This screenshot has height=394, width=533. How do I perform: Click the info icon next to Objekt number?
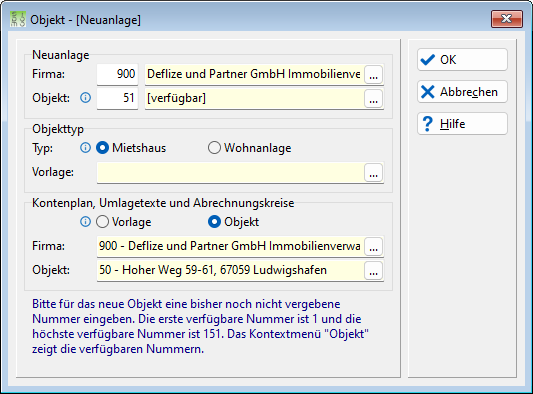pos(85,98)
